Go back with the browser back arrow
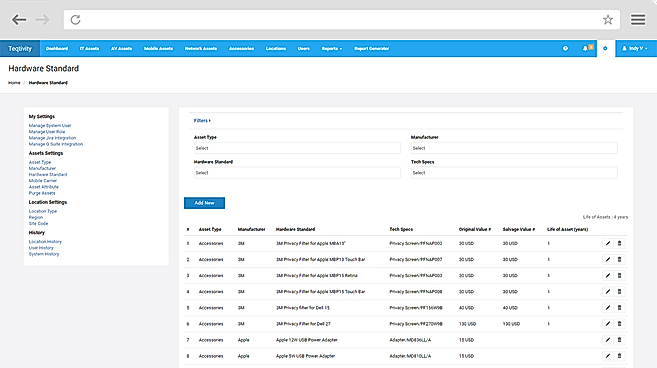This screenshot has height=368, width=657. tap(19, 20)
